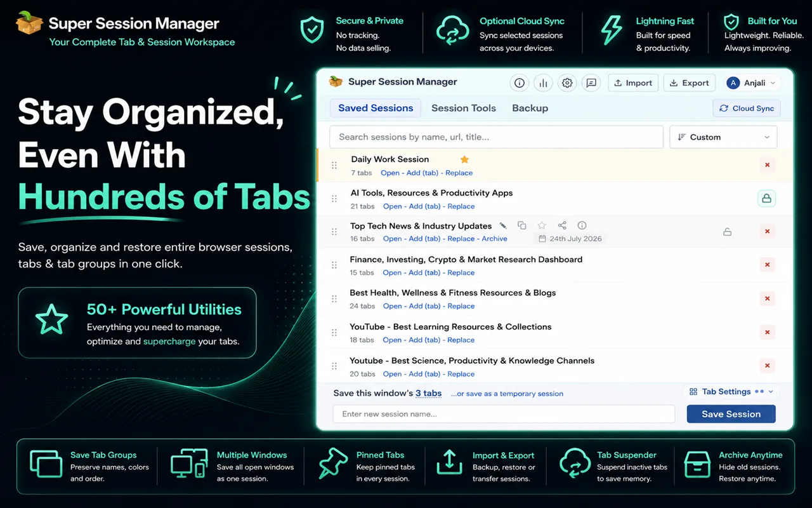Open the statistics bar chart icon
This screenshot has height=508, width=812.
pos(544,83)
